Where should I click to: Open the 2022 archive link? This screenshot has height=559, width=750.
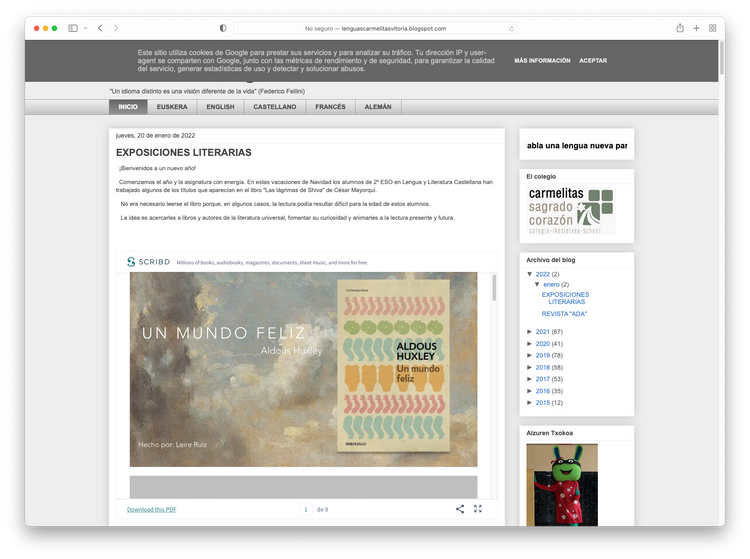click(542, 274)
